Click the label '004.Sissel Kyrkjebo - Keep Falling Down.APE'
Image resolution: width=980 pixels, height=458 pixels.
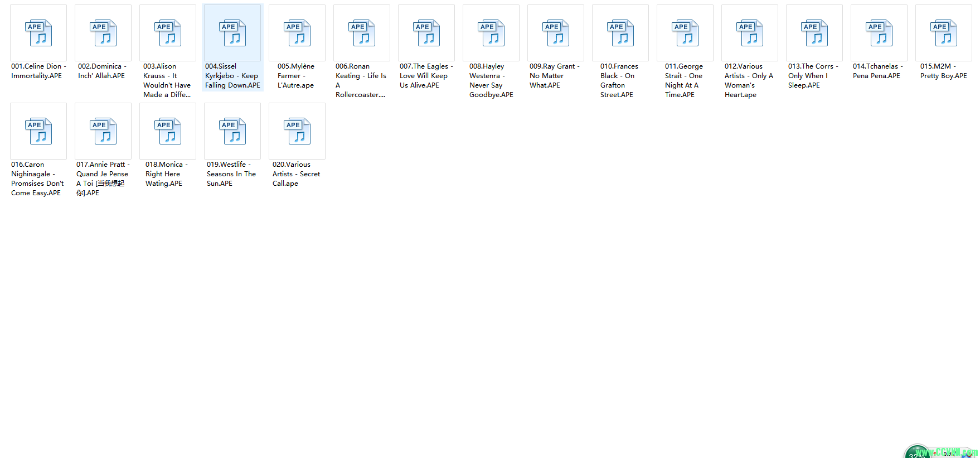pos(232,76)
